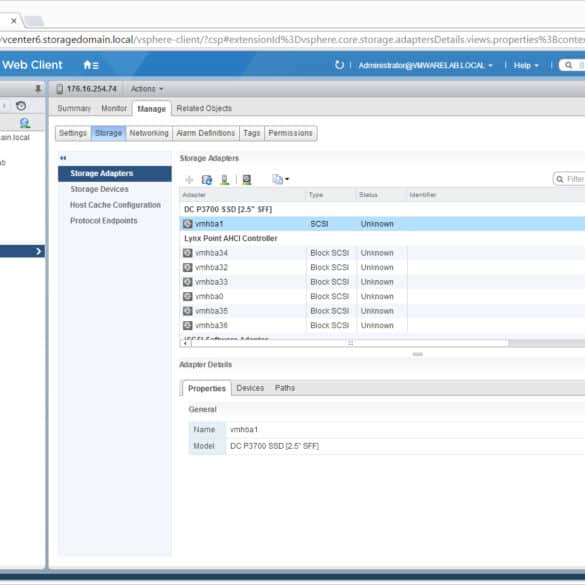
Task: Open the Properties tab in Adapter Details
Action: click(207, 388)
